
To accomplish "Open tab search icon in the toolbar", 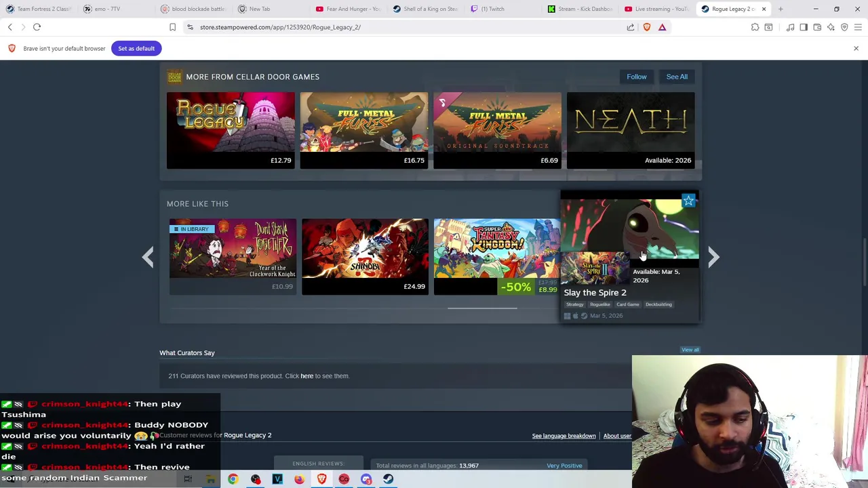I will [x=768, y=27].
